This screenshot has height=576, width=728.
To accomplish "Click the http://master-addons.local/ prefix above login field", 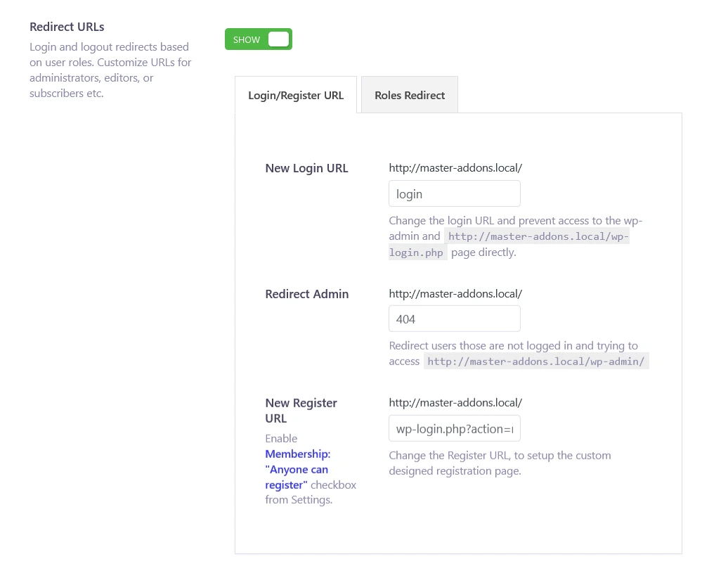I will tap(455, 167).
